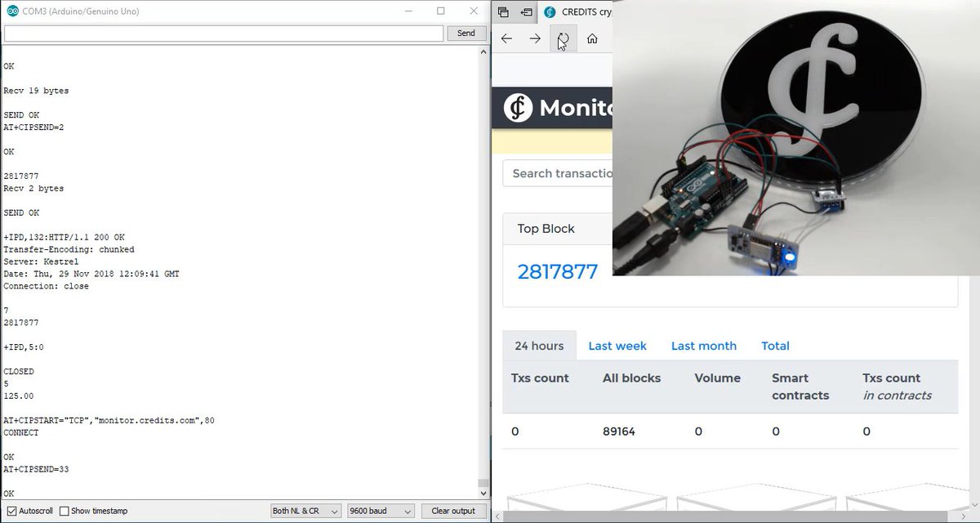Screen dimensions: 980x523
Task: Go to browser home page icon
Action: pos(592,38)
